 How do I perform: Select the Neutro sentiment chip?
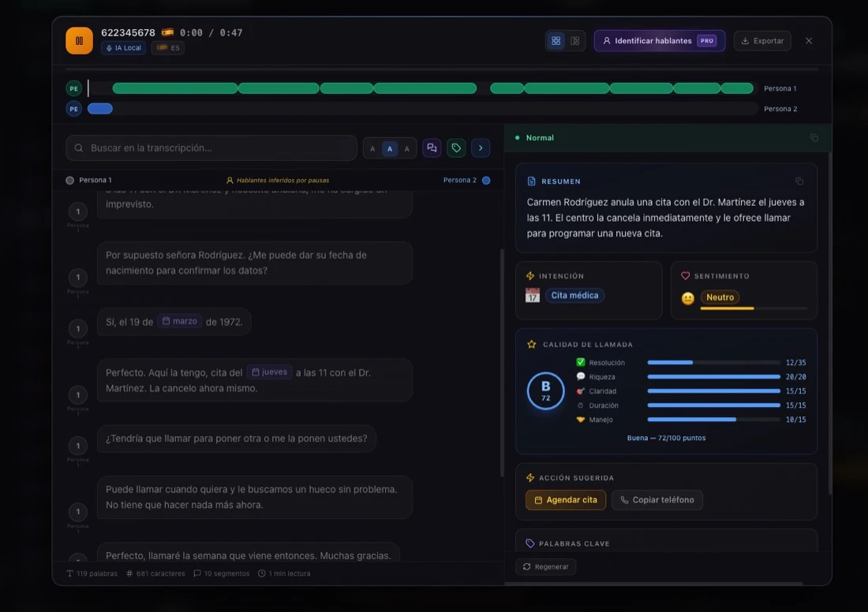[x=720, y=297]
